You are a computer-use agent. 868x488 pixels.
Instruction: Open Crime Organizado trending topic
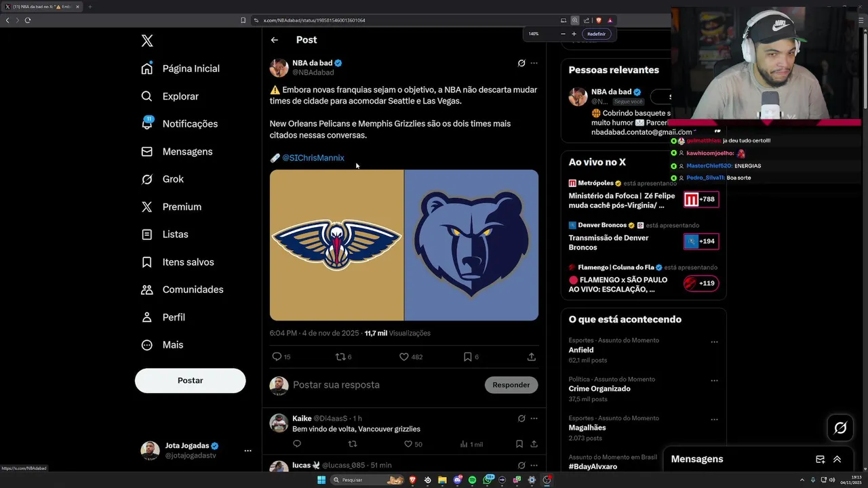(599, 389)
